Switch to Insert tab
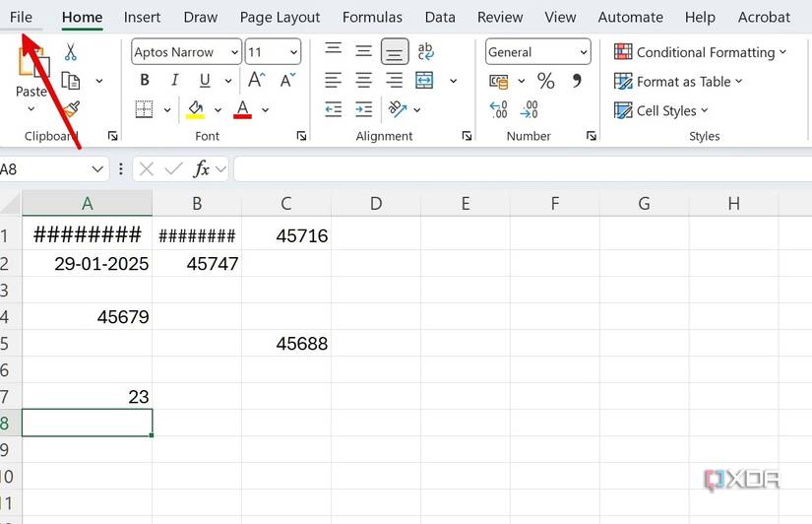812x524 pixels. [142, 17]
